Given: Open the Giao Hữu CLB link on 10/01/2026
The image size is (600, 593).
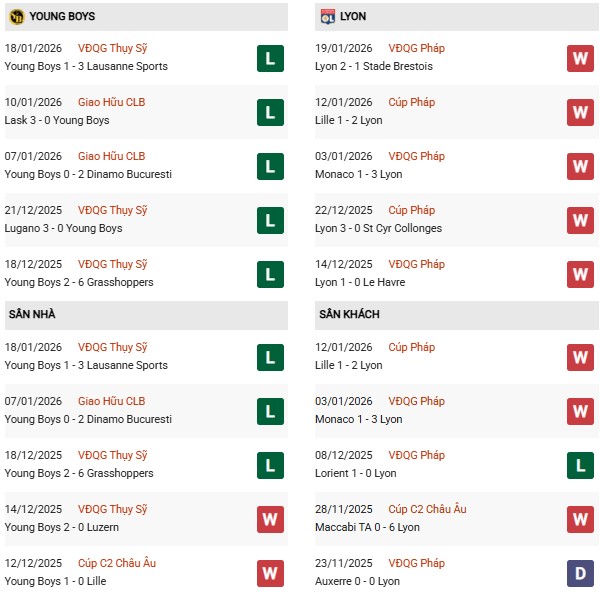Looking at the screenshot, I should (x=111, y=102).
